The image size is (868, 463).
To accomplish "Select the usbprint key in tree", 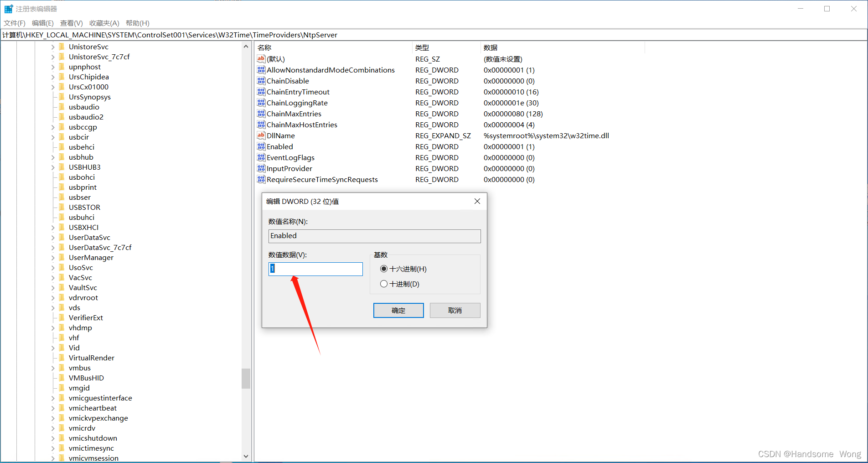I will pyautogui.click(x=83, y=187).
